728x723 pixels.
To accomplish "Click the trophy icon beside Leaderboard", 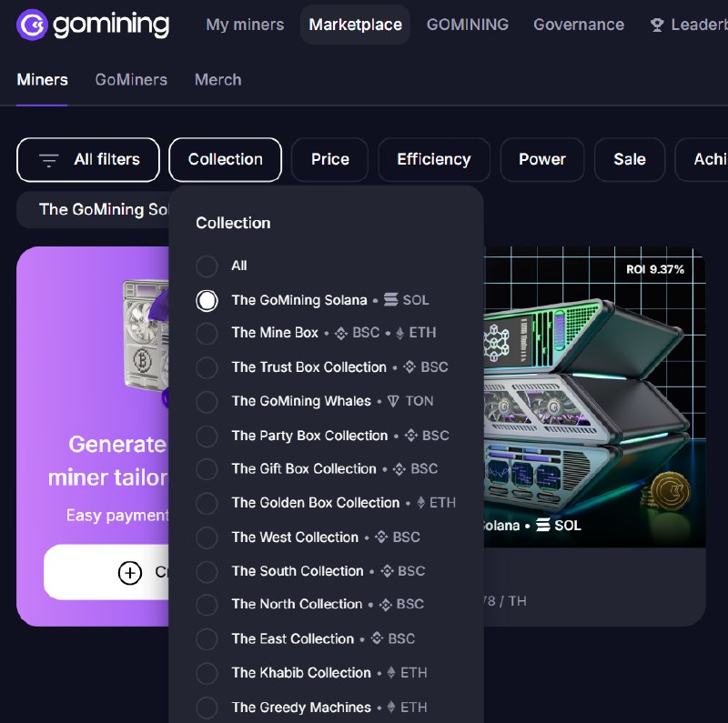I will coord(657,25).
